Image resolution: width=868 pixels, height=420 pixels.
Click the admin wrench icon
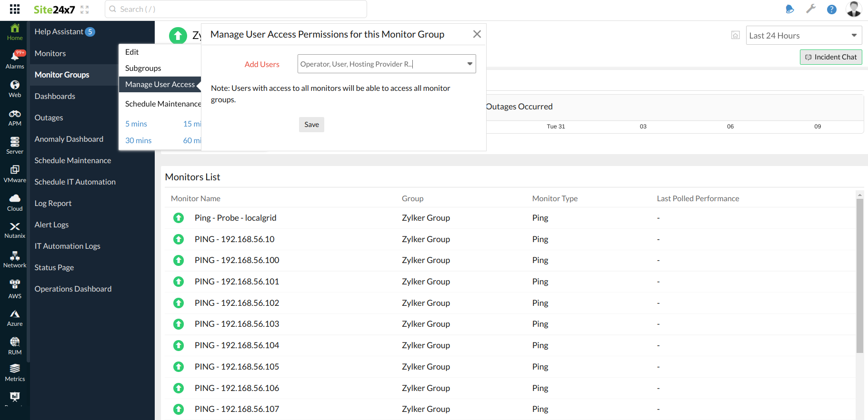tap(810, 9)
